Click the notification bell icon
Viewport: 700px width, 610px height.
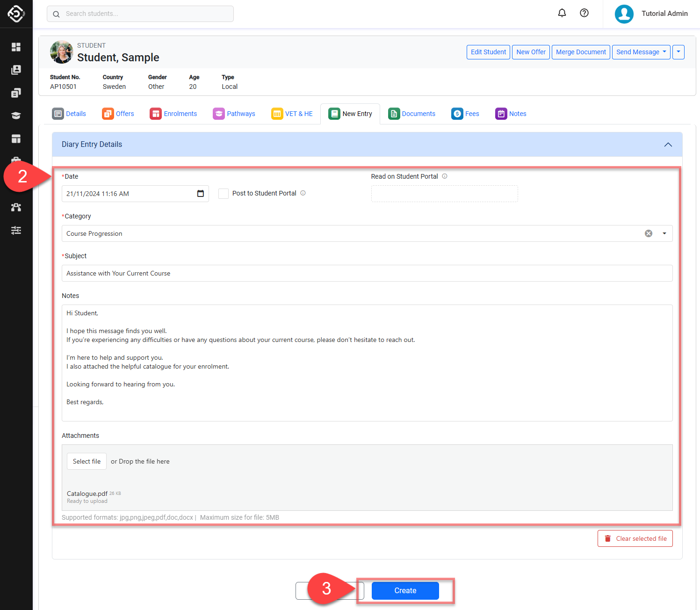coord(562,13)
